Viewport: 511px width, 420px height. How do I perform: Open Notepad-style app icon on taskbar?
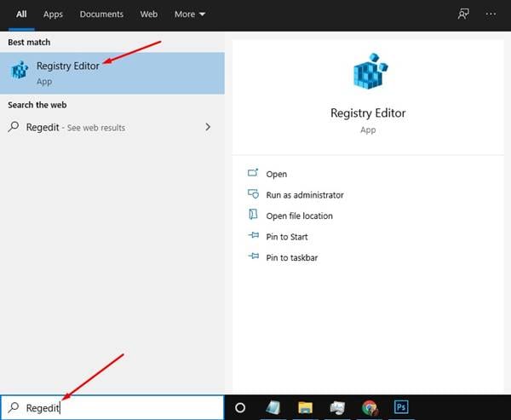pyautogui.click(x=273, y=407)
